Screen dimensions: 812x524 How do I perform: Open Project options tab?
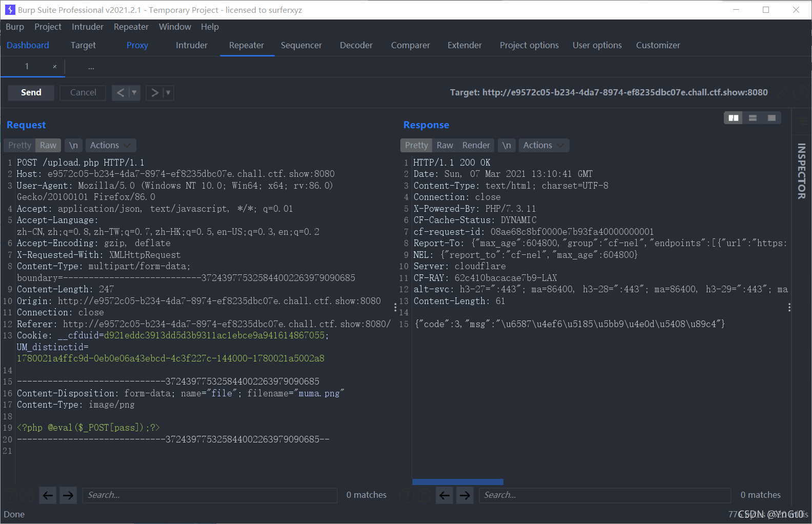click(x=529, y=45)
